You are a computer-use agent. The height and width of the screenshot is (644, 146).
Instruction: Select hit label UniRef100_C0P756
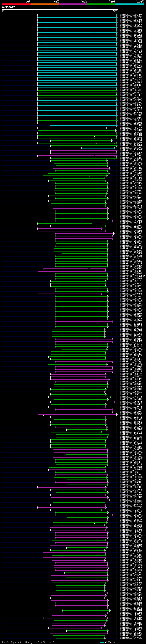point(131,414)
